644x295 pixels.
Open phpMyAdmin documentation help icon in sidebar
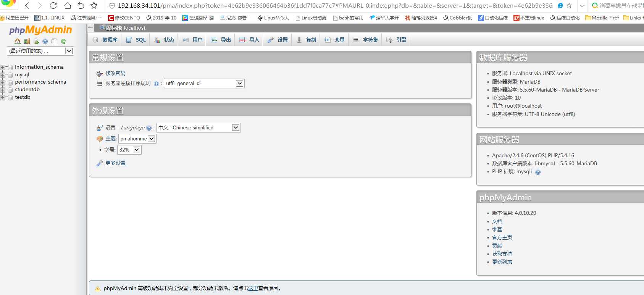[x=45, y=41]
